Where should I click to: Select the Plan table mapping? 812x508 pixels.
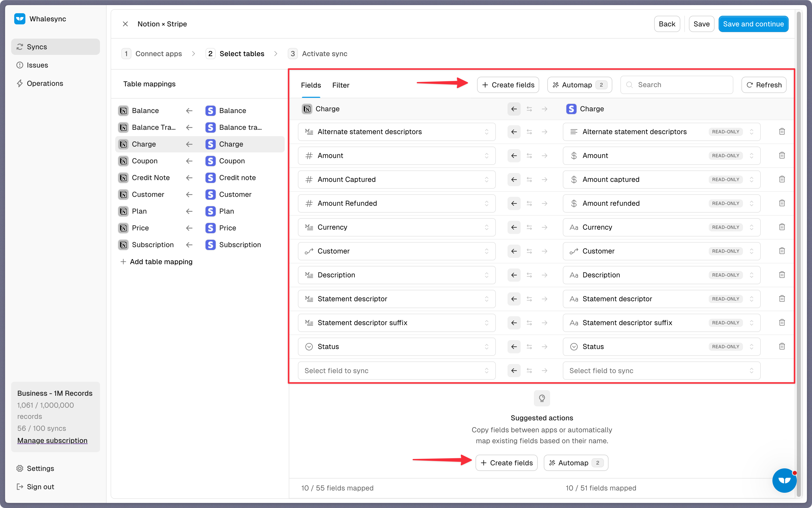(x=200, y=211)
